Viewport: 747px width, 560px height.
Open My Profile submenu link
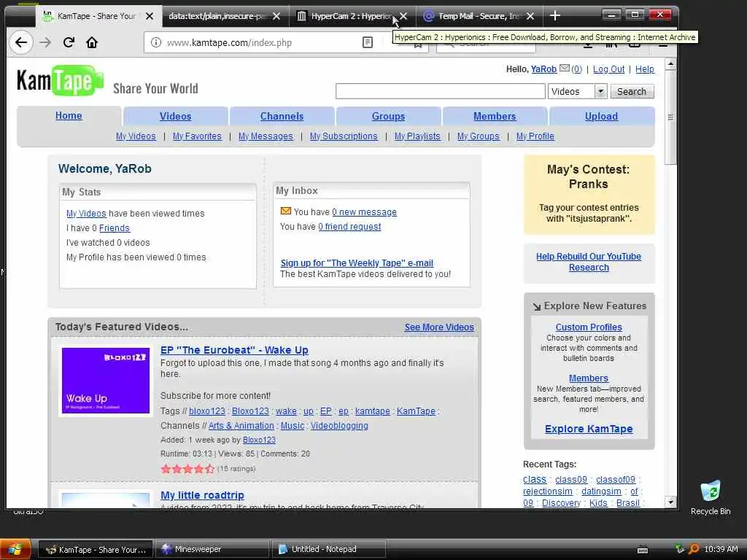535,136
